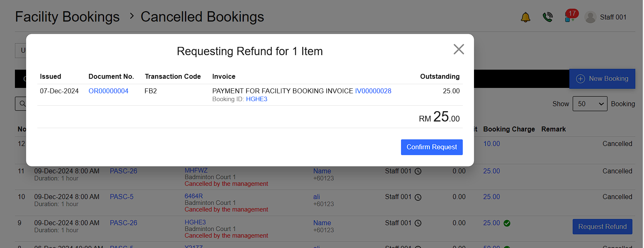The height and width of the screenshot is (248, 644).
Task: Open booking MHFWZ link
Action: pyautogui.click(x=196, y=170)
